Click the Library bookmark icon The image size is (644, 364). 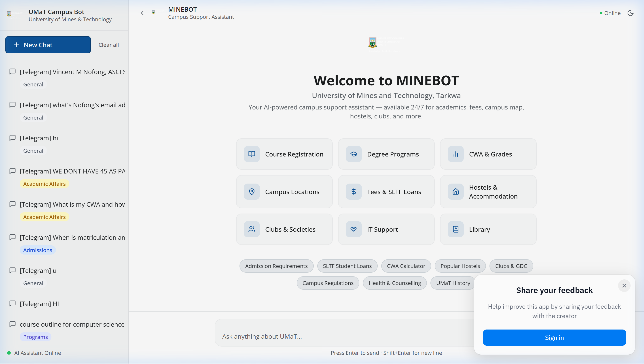pyautogui.click(x=456, y=229)
